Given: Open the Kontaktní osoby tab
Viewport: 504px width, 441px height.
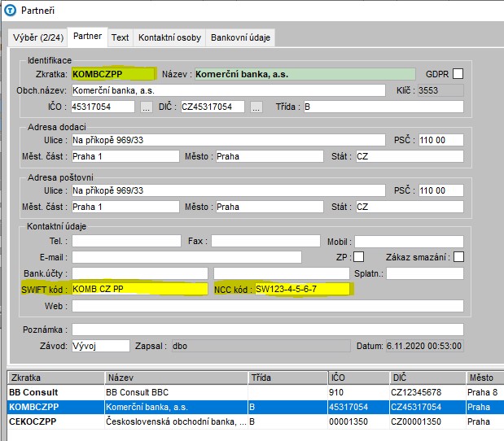Looking at the screenshot, I should [169, 37].
